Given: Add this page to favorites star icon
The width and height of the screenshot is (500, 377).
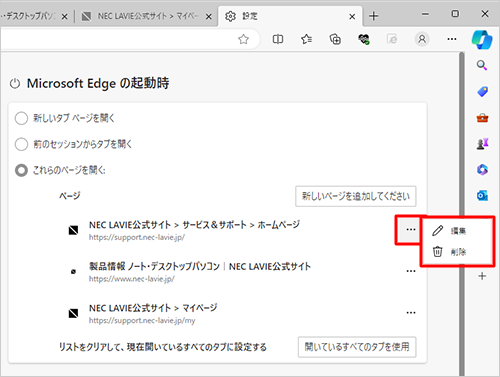Looking at the screenshot, I should point(243,39).
